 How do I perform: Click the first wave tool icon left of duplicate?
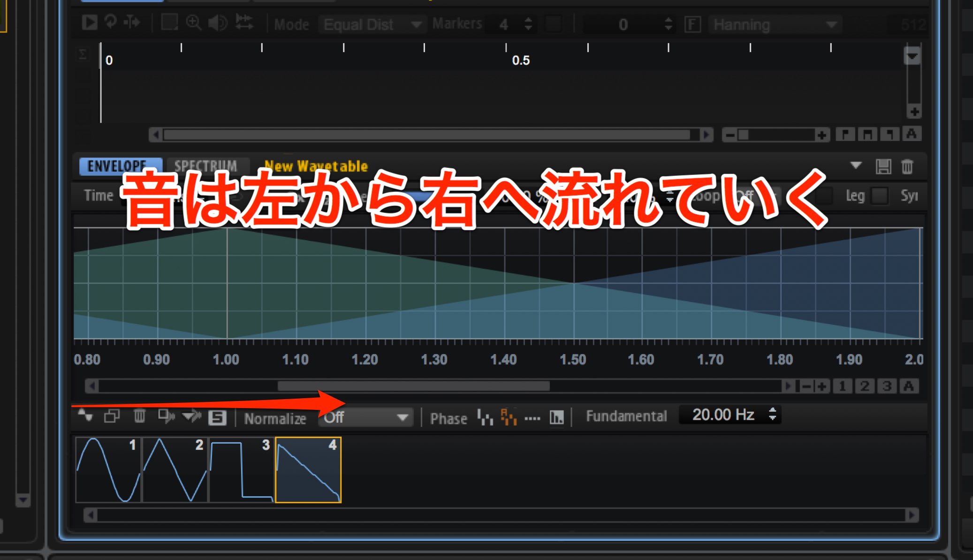click(x=85, y=416)
